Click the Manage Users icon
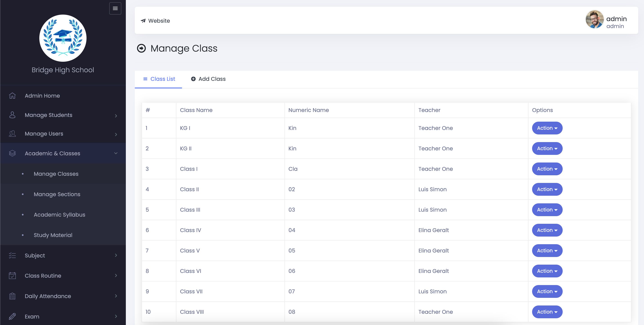Viewport: 644px width, 325px height. click(x=12, y=134)
